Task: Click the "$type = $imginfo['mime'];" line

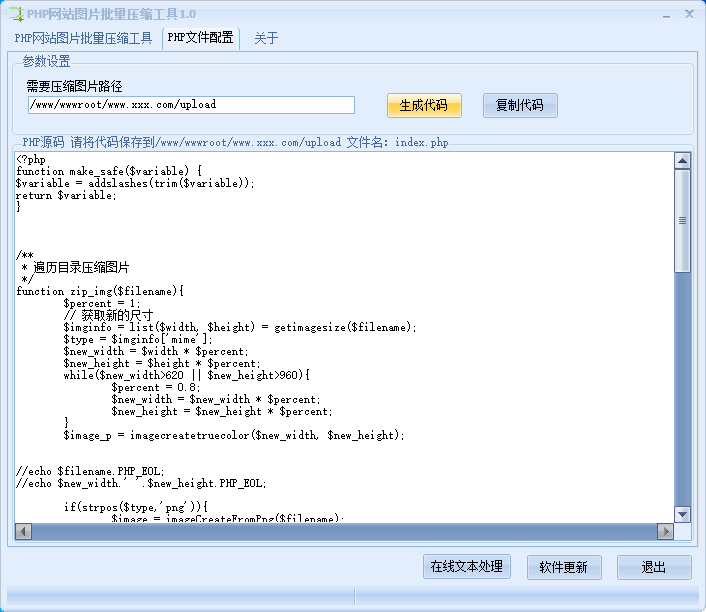Action: (x=138, y=339)
